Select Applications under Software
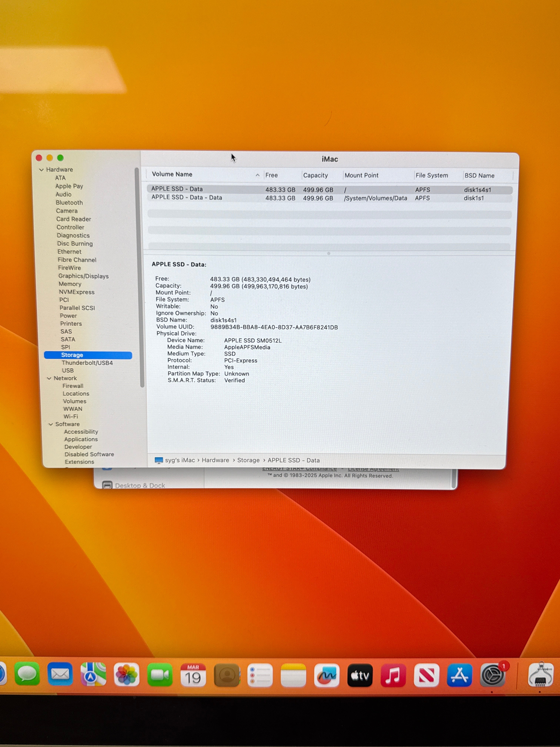The height and width of the screenshot is (747, 560). (81, 440)
